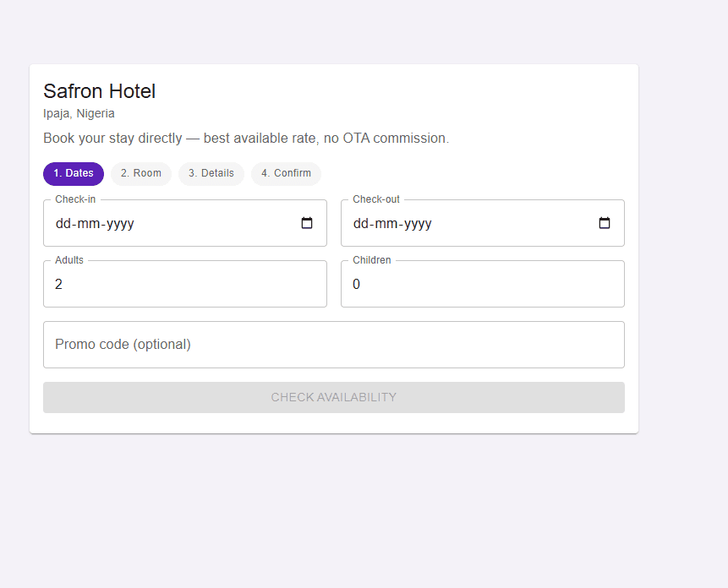This screenshot has width=728, height=588.
Task: Focus the Check-out date field
Action: pos(483,223)
